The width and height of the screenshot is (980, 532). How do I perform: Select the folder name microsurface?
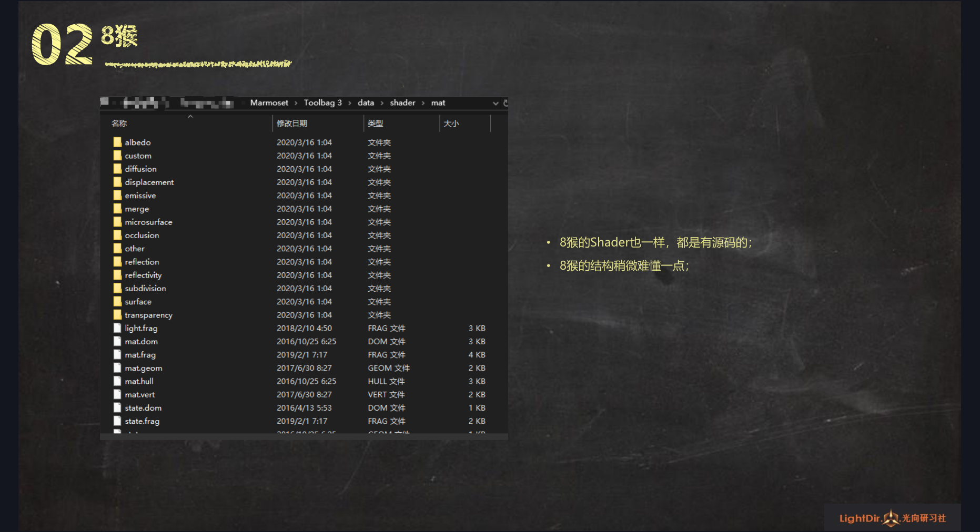click(148, 222)
